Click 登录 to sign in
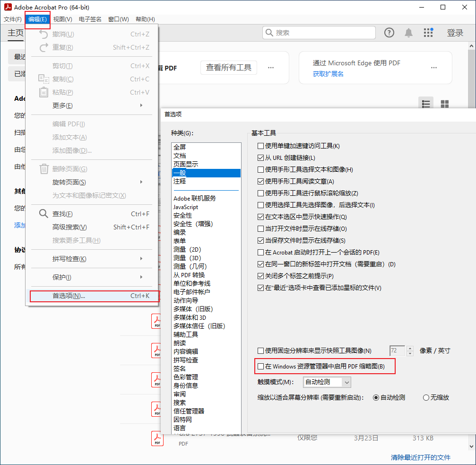This screenshot has height=465, width=476. tap(455, 33)
